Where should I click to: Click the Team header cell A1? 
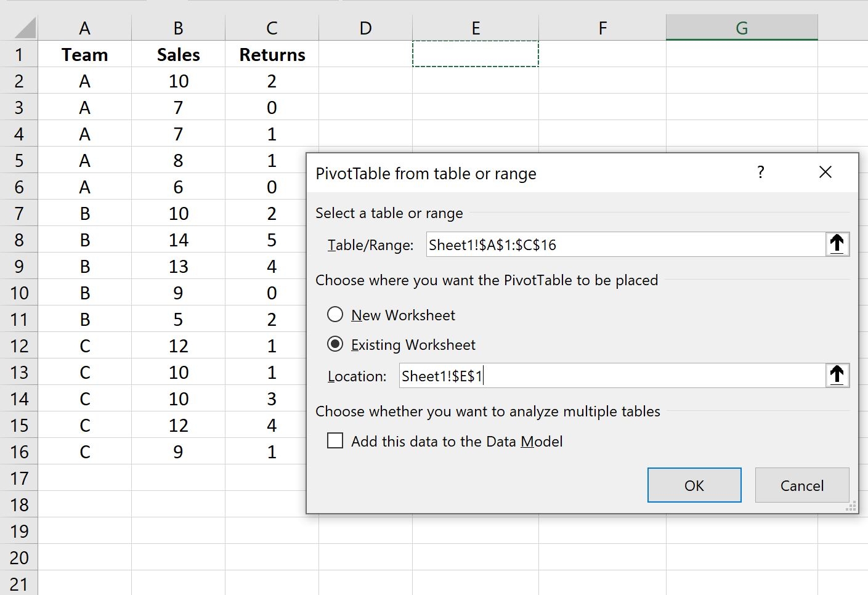click(x=84, y=54)
